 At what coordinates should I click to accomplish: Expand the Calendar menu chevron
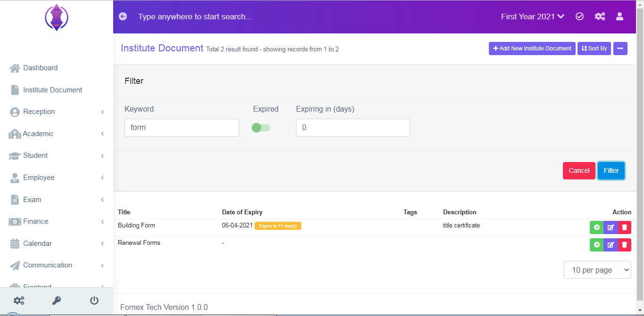(x=102, y=243)
